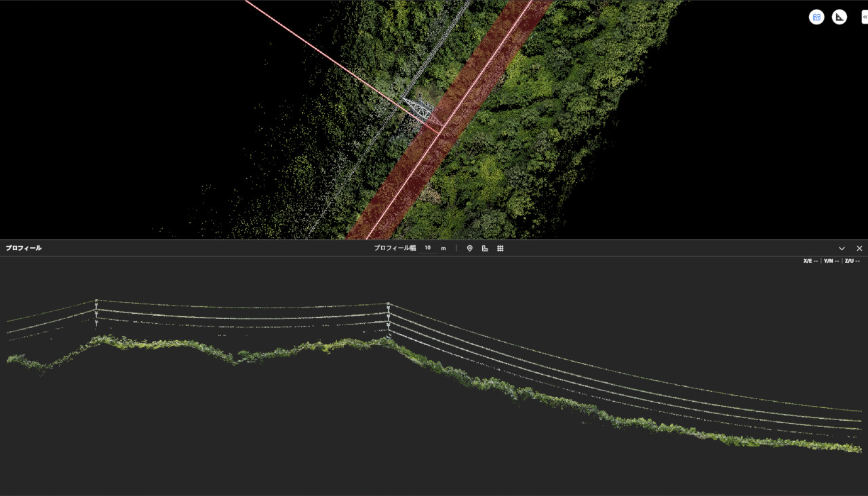Expand the collapsed side panel arrows

coord(864,18)
